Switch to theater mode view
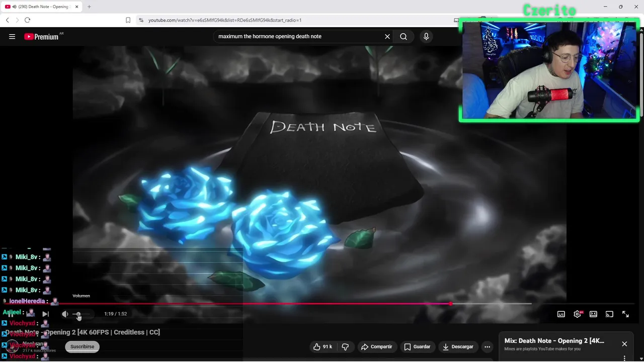The height and width of the screenshot is (362, 644). coord(593,314)
